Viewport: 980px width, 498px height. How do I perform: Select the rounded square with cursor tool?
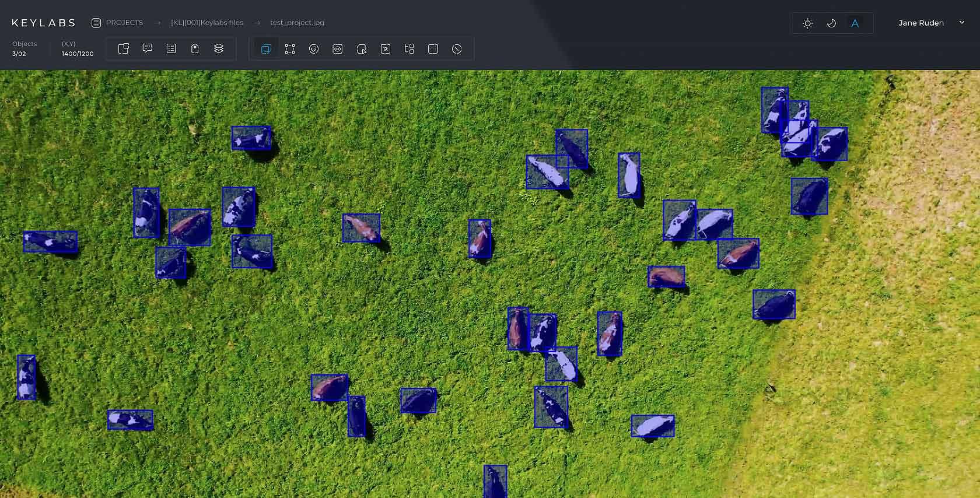362,49
